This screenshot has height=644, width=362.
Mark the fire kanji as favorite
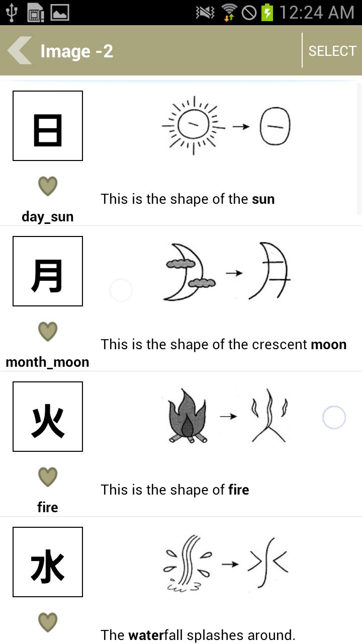47,476
